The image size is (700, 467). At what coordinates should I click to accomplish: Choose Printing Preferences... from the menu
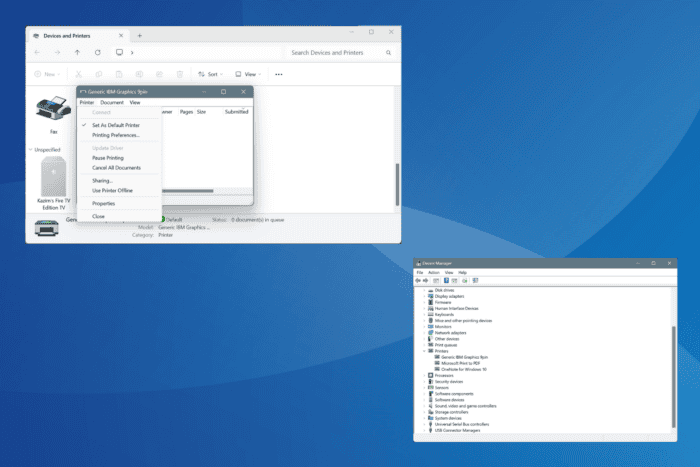click(116, 135)
